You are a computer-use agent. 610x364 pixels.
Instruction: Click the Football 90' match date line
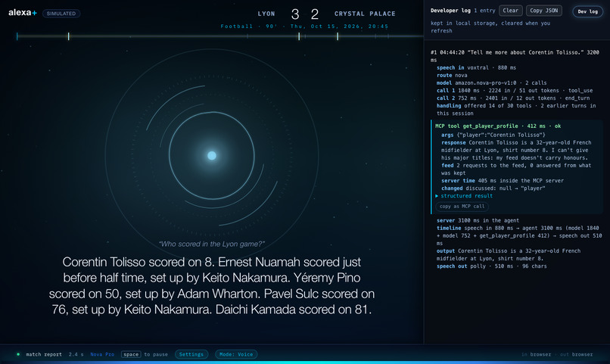point(304,26)
